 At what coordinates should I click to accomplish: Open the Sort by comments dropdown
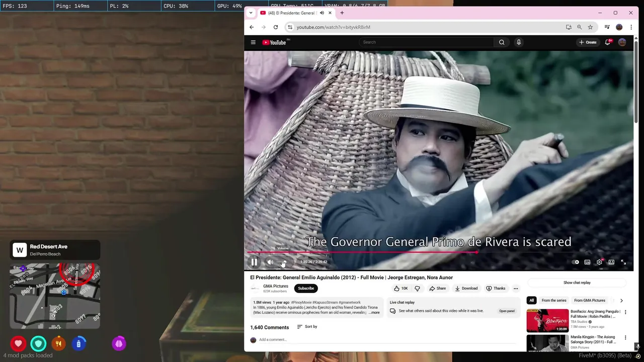307,327
